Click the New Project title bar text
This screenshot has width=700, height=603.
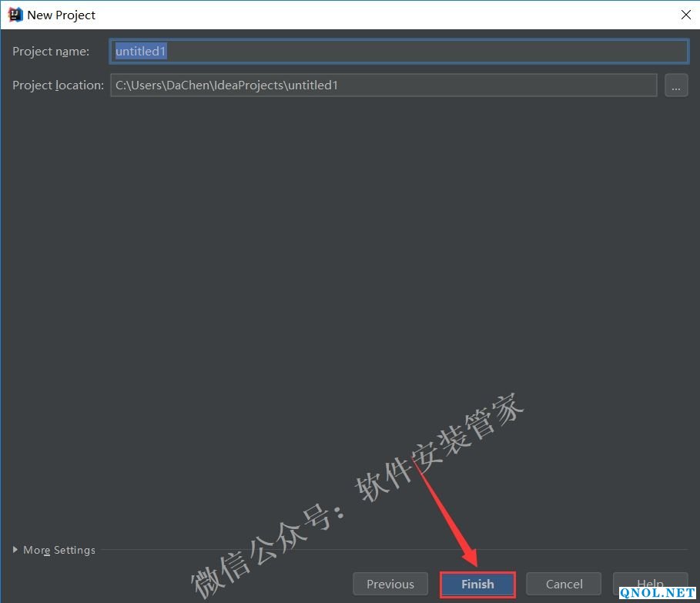coord(62,15)
